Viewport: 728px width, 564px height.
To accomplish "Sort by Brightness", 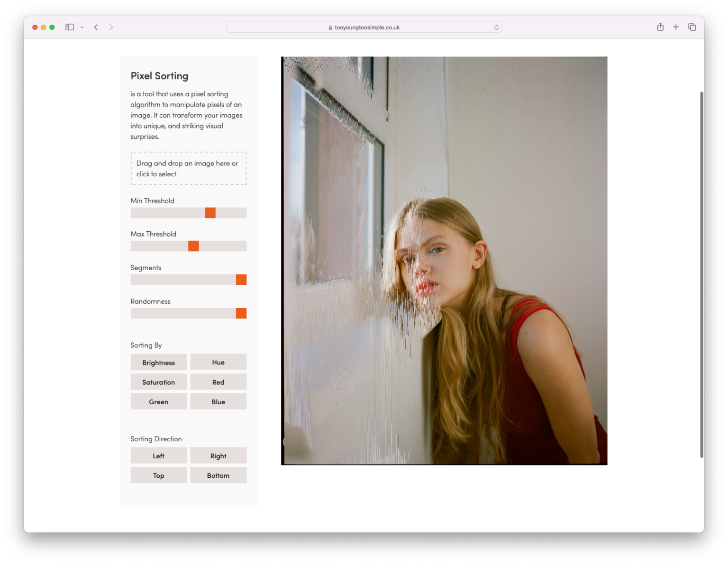I will (159, 362).
